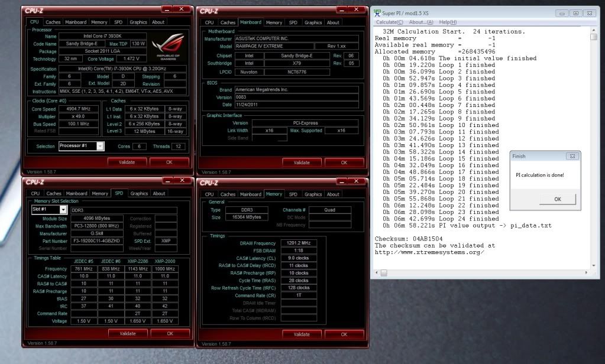This screenshot has height=364, width=605.
Task: Open About tab in the CPU window
Action: pyautogui.click(x=158, y=22)
